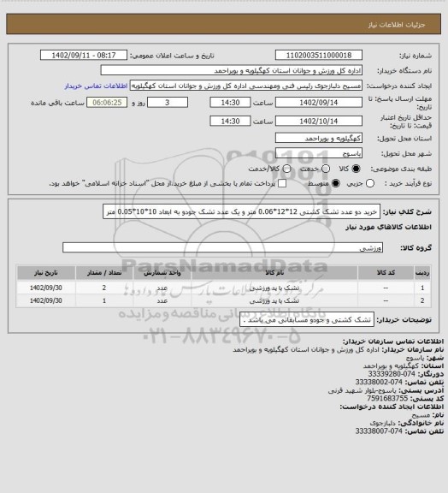Click the contact phone 33338002-074

click(x=379, y=383)
